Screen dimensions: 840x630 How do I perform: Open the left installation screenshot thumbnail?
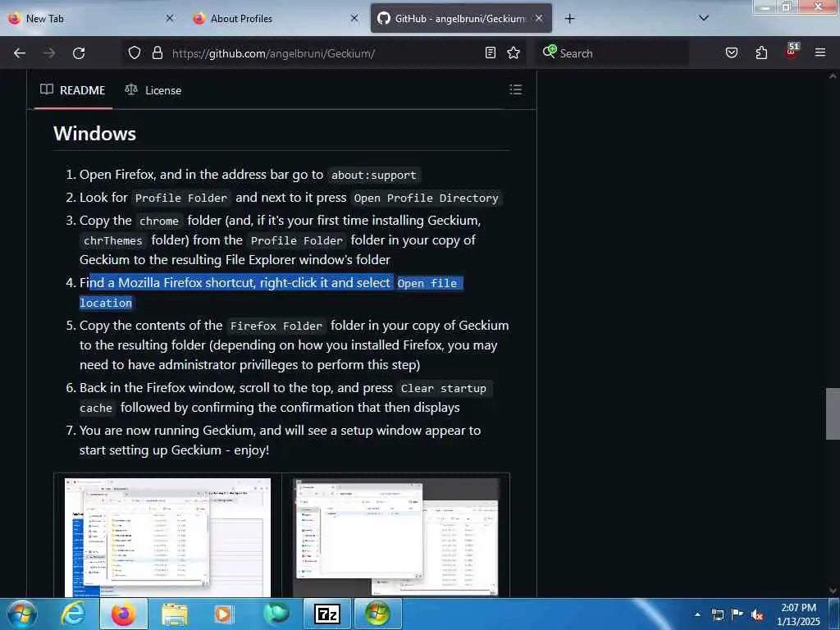[167, 537]
